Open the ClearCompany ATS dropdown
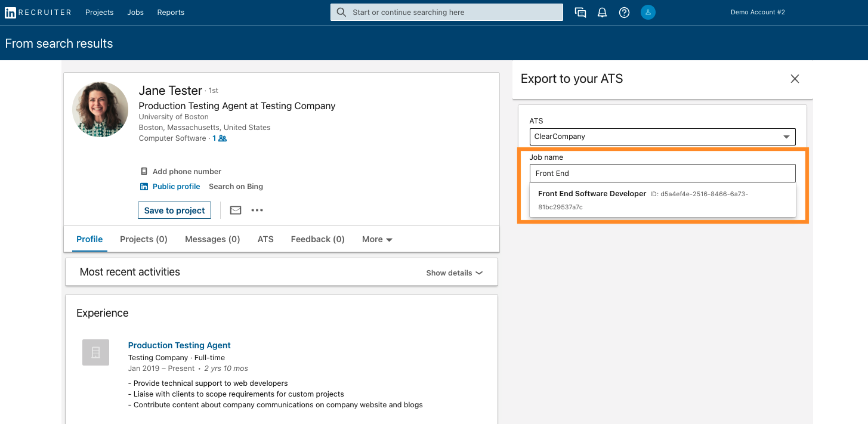 point(662,137)
